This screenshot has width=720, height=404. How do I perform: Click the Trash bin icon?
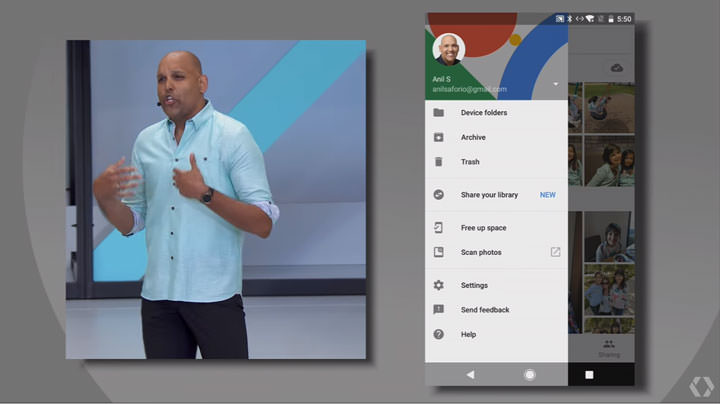pyautogui.click(x=439, y=162)
